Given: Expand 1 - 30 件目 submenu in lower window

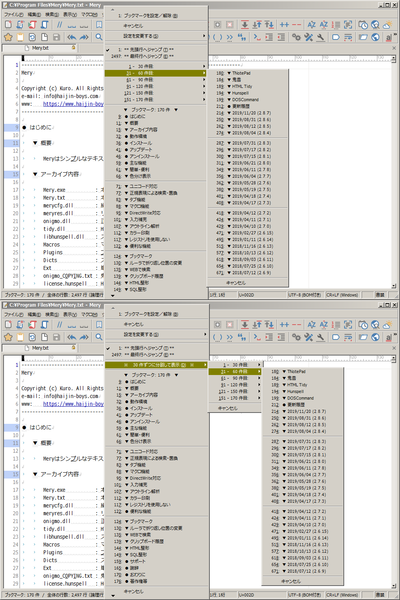Looking at the screenshot, I should [x=235, y=365].
